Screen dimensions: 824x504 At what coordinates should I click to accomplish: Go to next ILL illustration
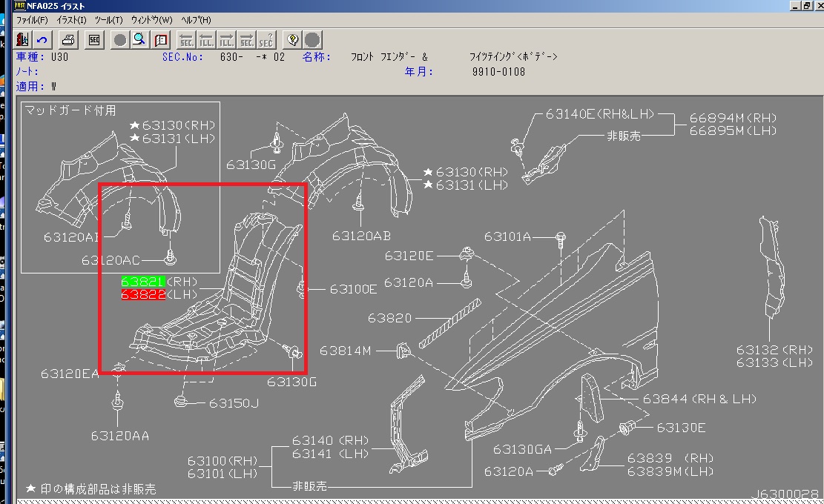click(x=226, y=40)
